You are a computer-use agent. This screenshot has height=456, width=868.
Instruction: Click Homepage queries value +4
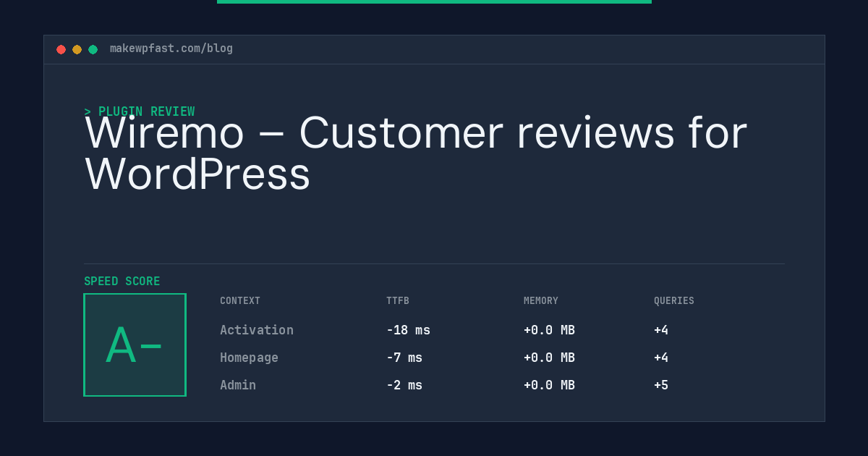click(x=661, y=358)
